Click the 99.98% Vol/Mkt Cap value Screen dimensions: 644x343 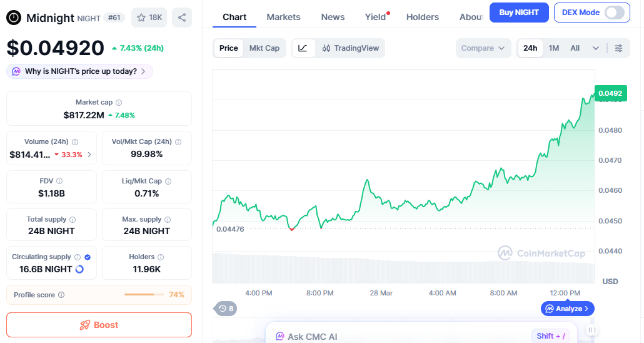tap(147, 154)
